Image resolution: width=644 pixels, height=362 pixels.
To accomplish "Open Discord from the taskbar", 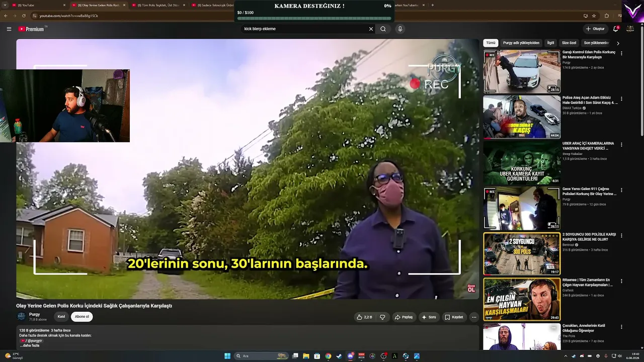I will pyautogui.click(x=351, y=356).
